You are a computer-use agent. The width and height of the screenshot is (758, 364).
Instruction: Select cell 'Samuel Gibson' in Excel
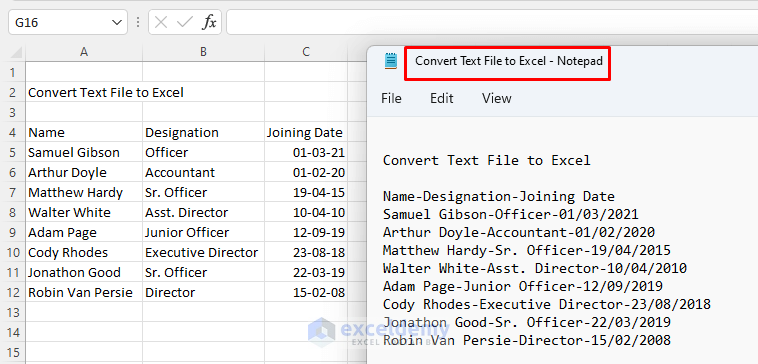84,153
